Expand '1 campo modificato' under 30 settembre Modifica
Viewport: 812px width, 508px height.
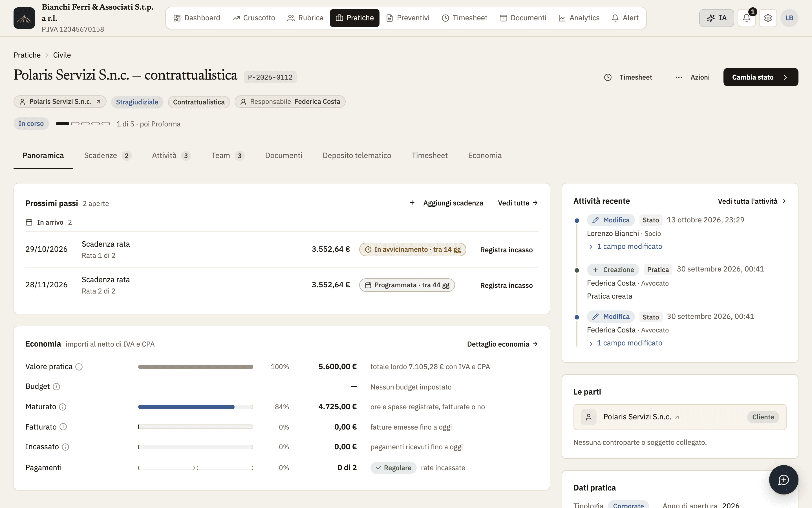point(625,343)
